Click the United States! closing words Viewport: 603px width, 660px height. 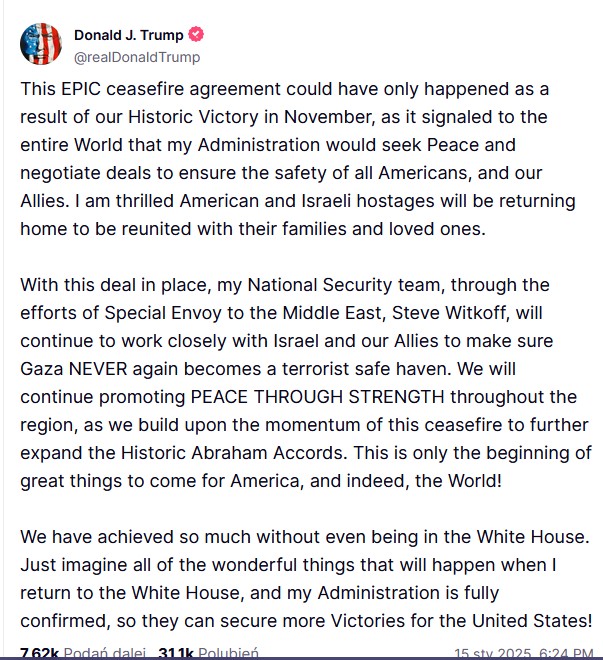[x=532, y=621]
